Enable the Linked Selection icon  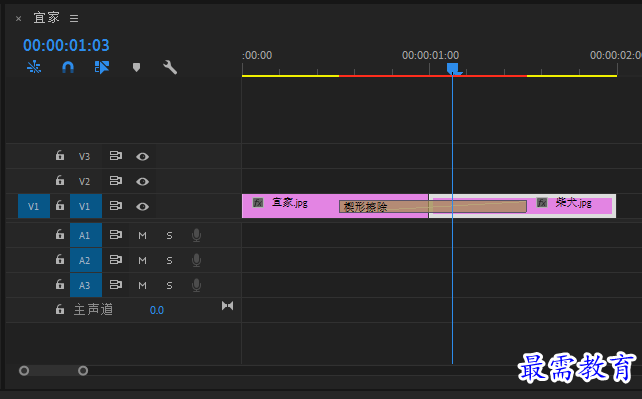(x=102, y=67)
